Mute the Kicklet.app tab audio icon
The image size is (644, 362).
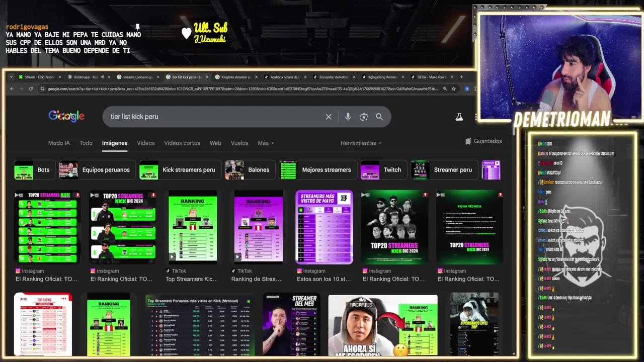(102, 77)
